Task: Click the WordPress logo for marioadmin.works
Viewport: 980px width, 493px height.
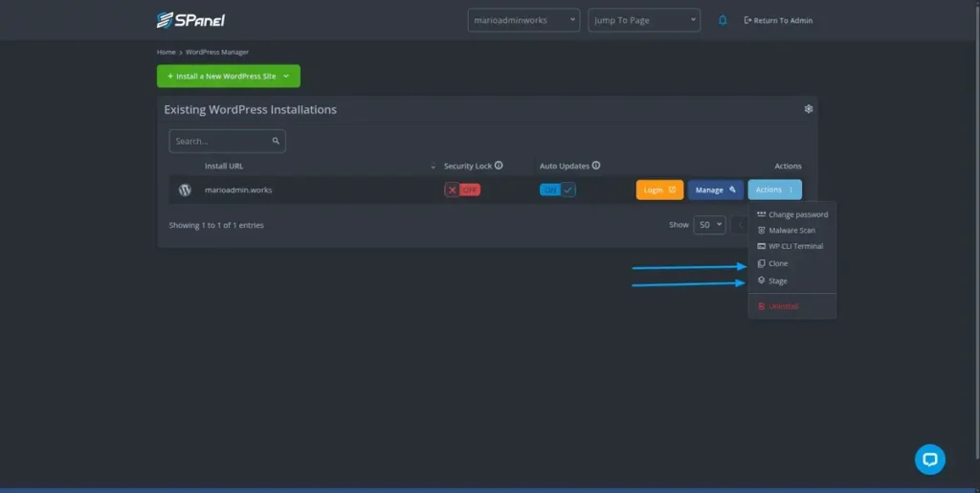Action: tap(185, 190)
